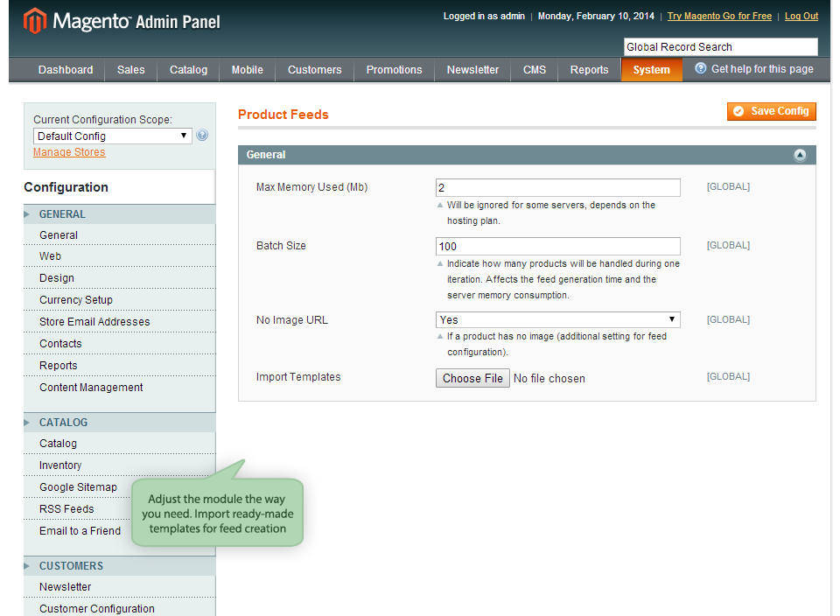Click Choose File for Import Templates
This screenshot has height=616, width=840.
pyautogui.click(x=472, y=378)
